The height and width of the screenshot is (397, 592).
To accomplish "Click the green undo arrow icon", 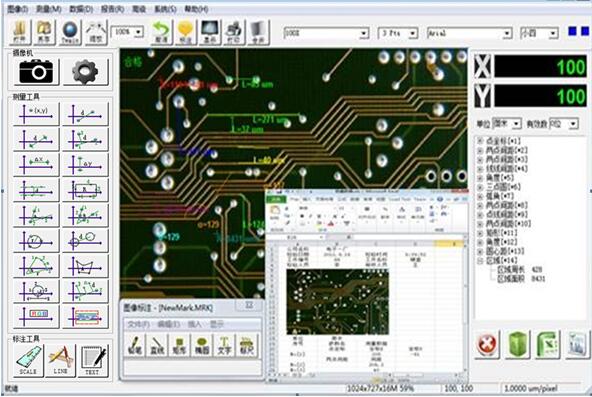I will (162, 32).
